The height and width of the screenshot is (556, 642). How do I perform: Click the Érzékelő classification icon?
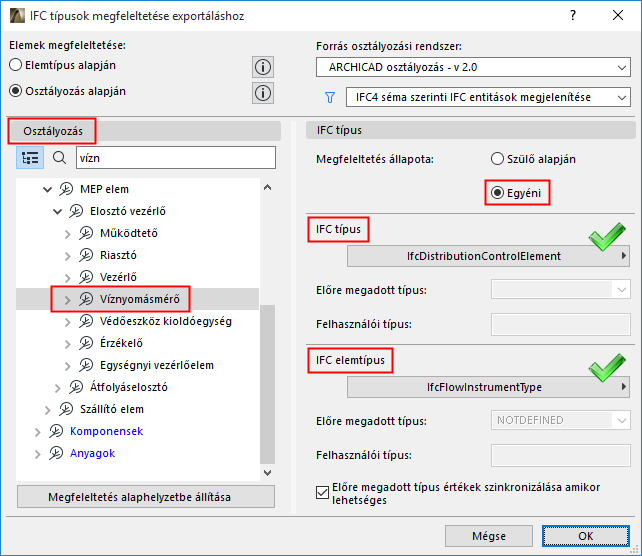pos(85,343)
